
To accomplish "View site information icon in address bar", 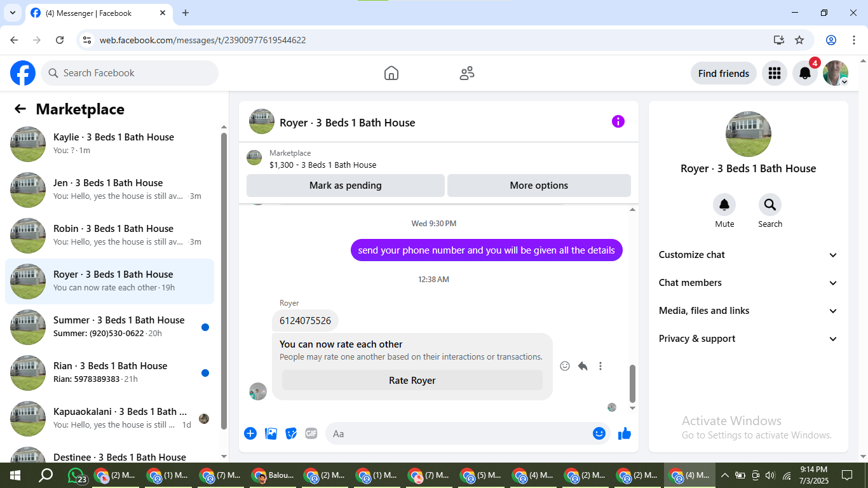I will click(87, 40).
